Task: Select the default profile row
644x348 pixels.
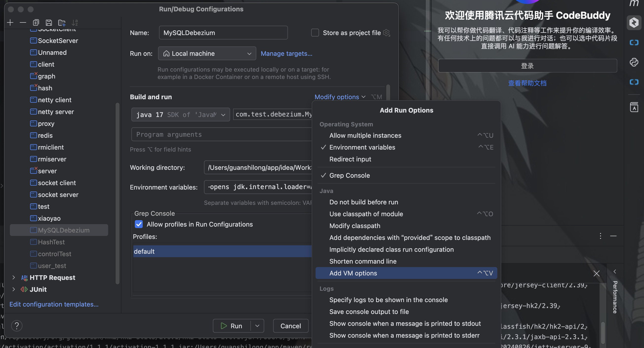Action: pyautogui.click(x=222, y=251)
